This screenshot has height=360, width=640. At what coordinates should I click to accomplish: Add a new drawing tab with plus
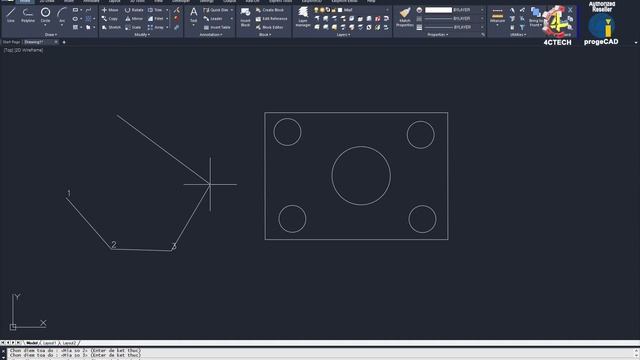(x=64, y=42)
